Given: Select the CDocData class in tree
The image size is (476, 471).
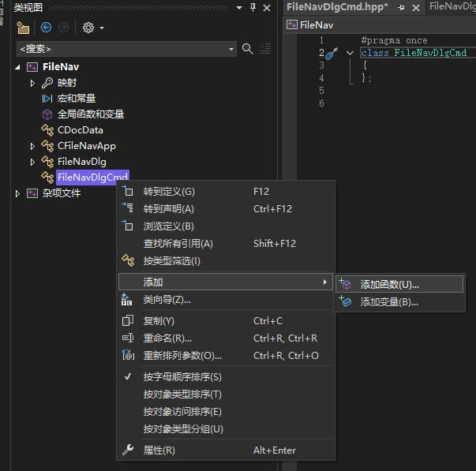Looking at the screenshot, I should coord(80,130).
